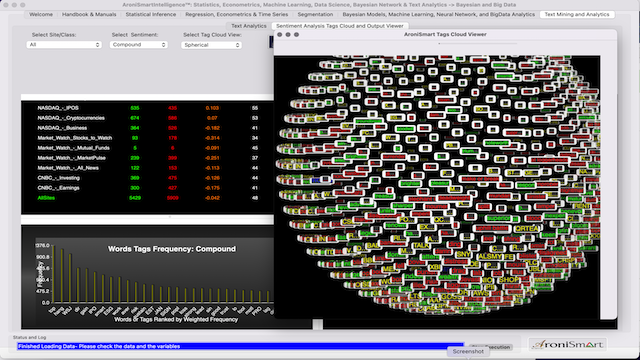This screenshot has height=360, width=640.
Task: Expand the Tag Cloud View Spherical dropdown
Action: 211,45
